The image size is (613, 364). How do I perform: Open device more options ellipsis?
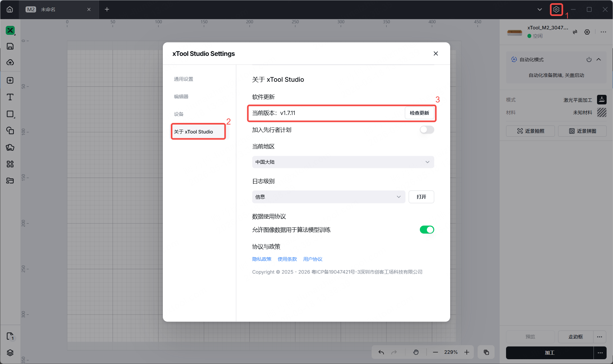603,32
